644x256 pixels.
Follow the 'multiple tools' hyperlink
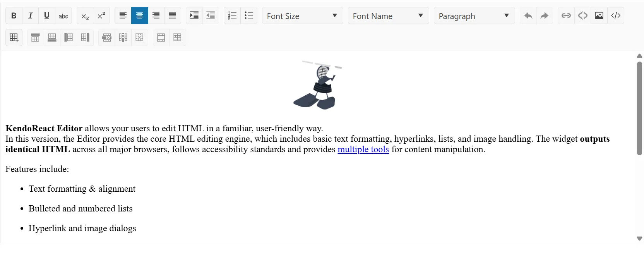[363, 149]
